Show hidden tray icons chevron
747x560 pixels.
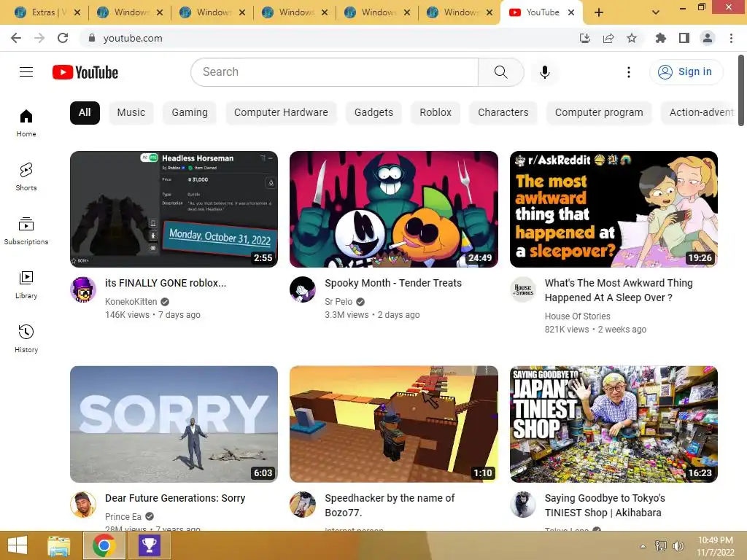pyautogui.click(x=643, y=546)
